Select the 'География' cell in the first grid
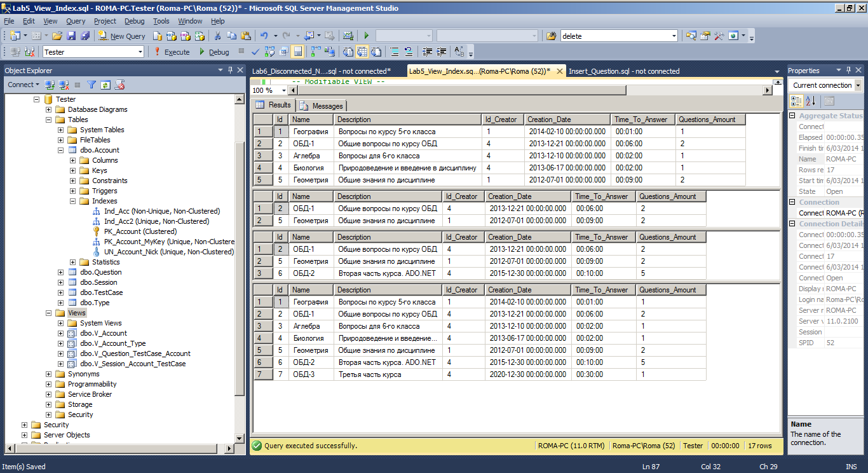The width and height of the screenshot is (868, 473). pyautogui.click(x=311, y=132)
